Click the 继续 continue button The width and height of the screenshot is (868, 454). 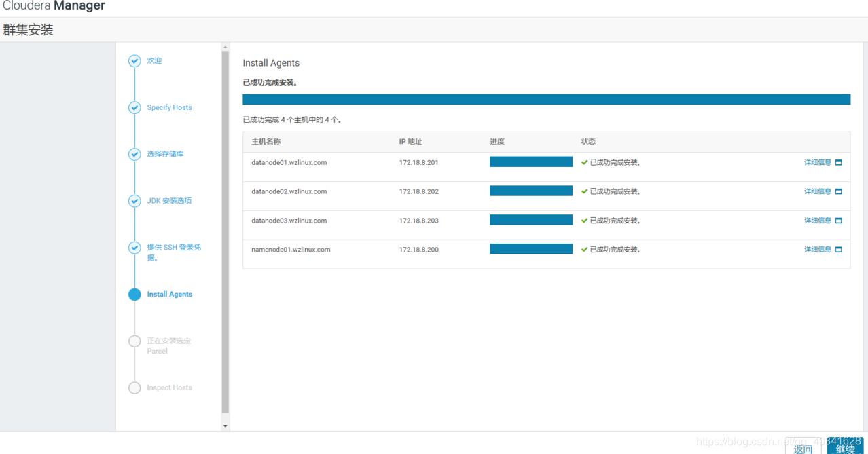(x=846, y=446)
